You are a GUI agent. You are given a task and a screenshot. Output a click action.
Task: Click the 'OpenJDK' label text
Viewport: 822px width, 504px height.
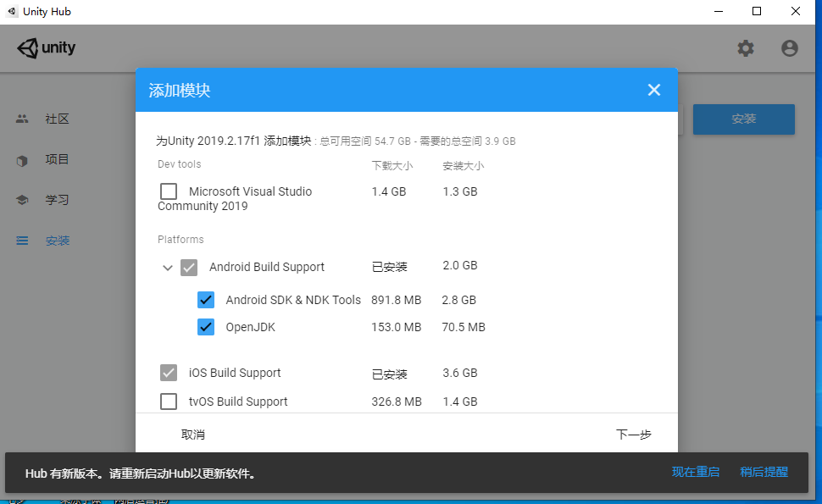250,328
